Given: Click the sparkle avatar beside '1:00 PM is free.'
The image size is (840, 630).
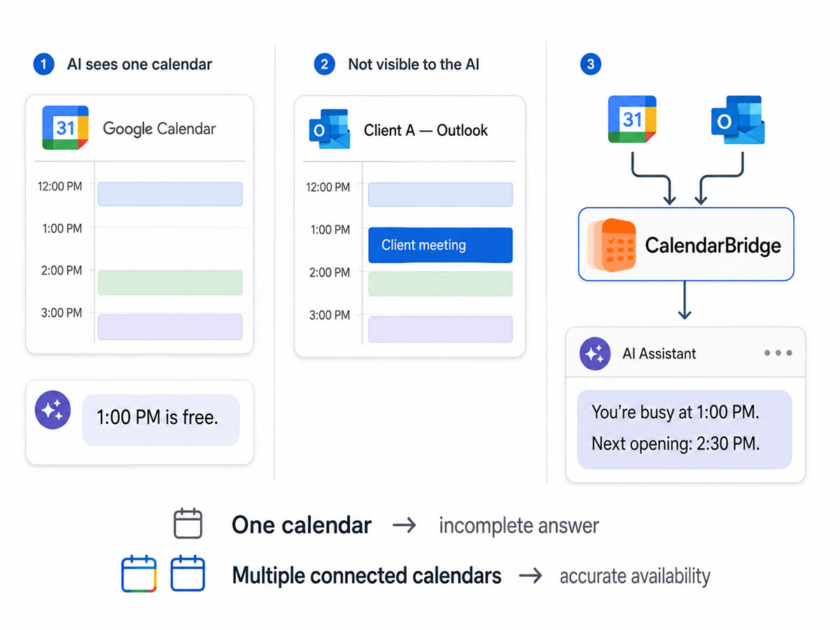Looking at the screenshot, I should [x=52, y=410].
